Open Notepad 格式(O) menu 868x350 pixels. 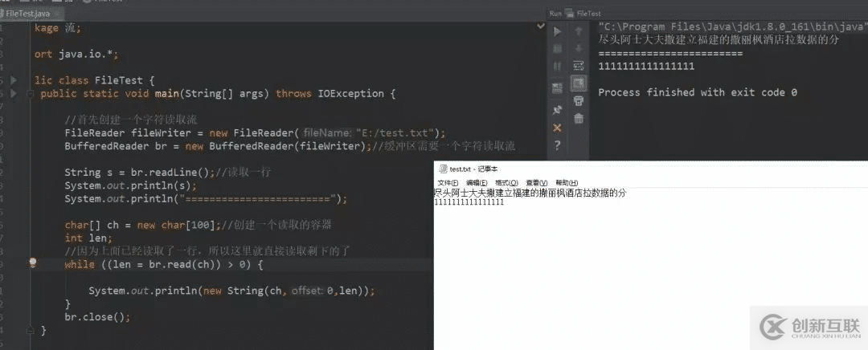(506, 182)
